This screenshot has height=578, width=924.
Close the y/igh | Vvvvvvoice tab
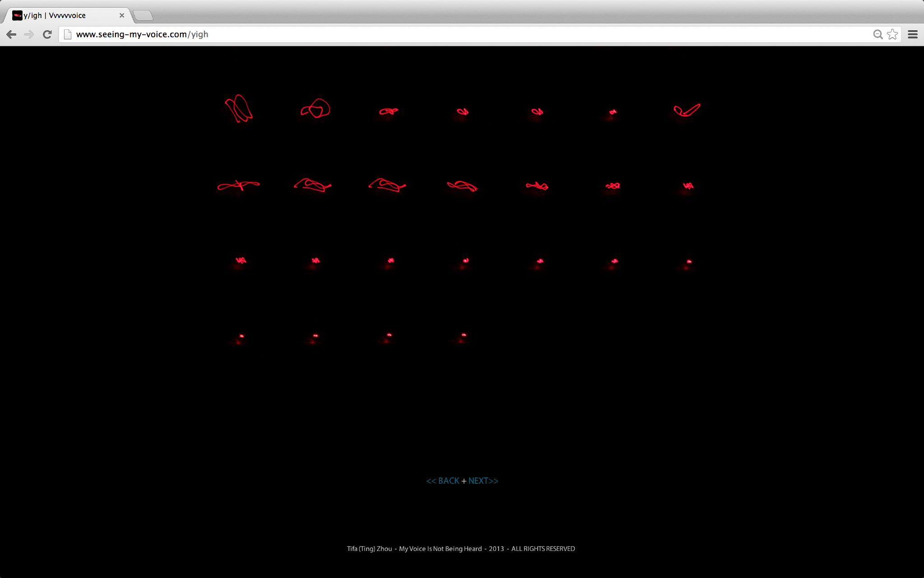click(122, 15)
